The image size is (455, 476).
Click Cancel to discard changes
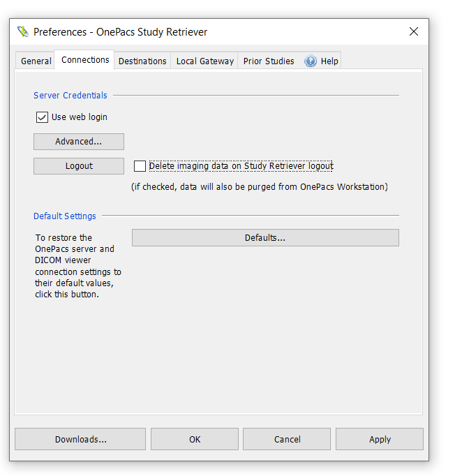click(x=287, y=439)
